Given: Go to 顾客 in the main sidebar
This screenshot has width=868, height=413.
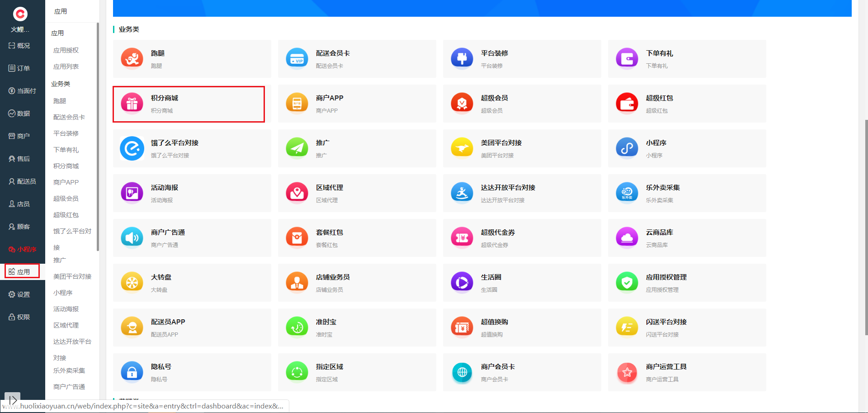Looking at the screenshot, I should 19,227.
